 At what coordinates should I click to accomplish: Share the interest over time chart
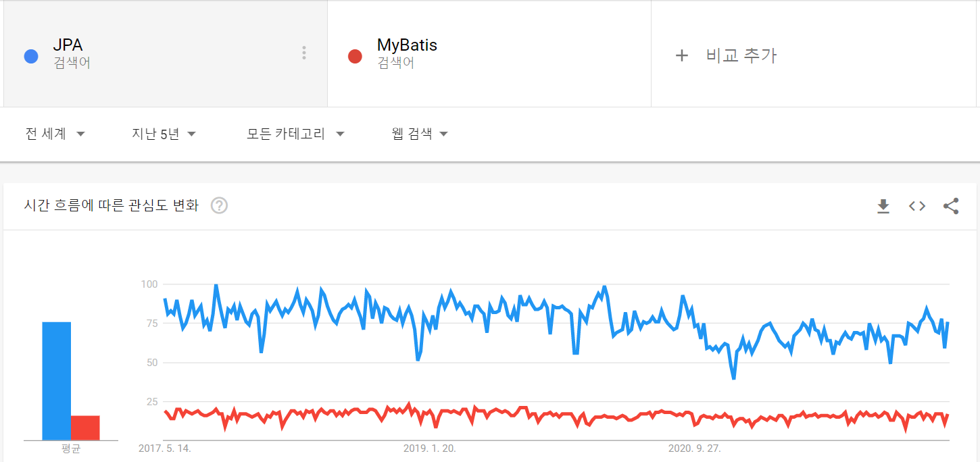951,206
